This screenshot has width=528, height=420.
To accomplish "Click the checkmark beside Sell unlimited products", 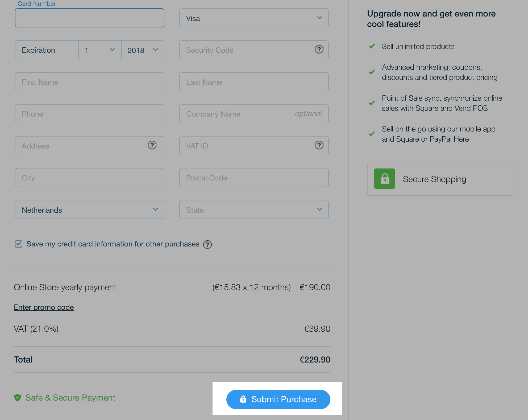I will pos(372,46).
